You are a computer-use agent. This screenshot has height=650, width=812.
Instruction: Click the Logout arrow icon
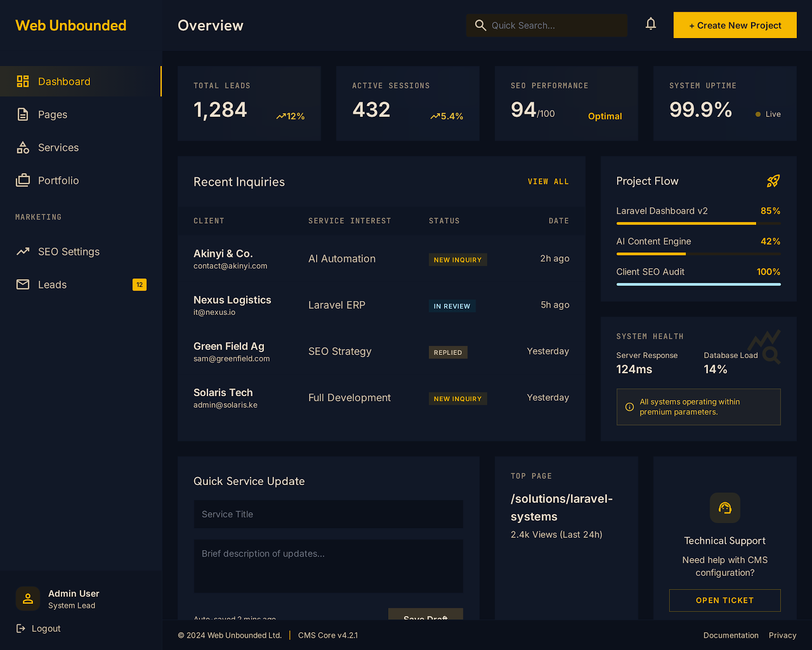coord(21,628)
